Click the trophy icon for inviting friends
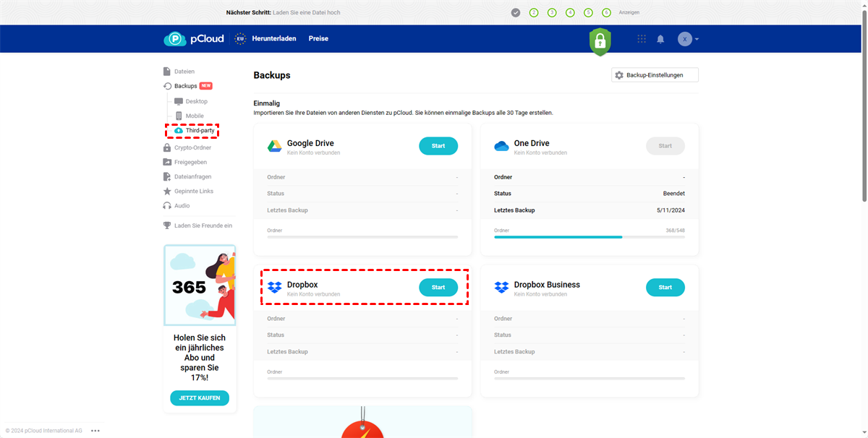This screenshot has width=868, height=438. tap(167, 226)
